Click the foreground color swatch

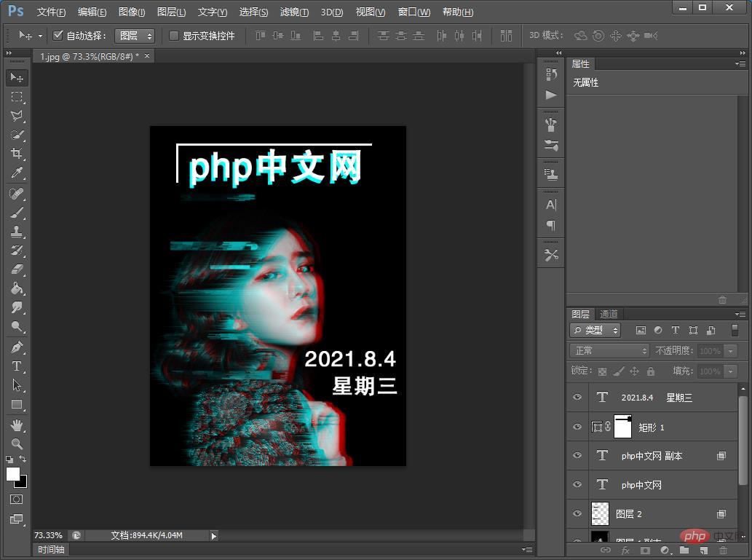pyautogui.click(x=12, y=473)
